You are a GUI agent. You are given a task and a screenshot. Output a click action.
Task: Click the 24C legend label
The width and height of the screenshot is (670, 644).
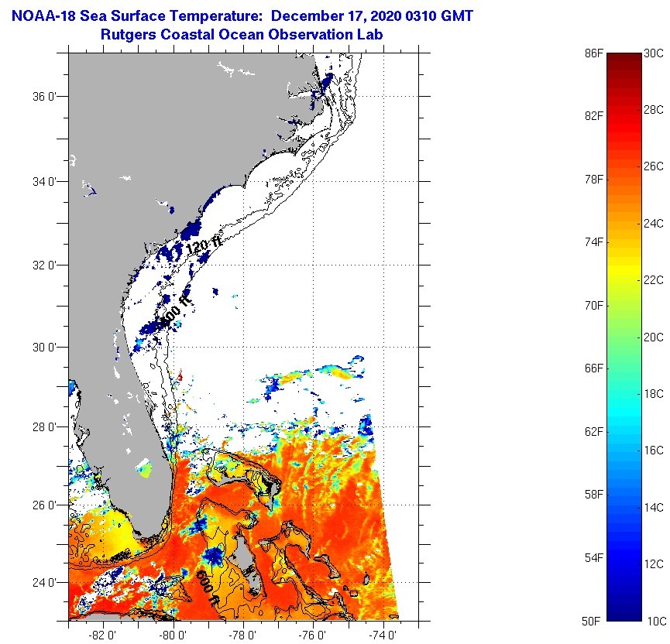click(654, 224)
